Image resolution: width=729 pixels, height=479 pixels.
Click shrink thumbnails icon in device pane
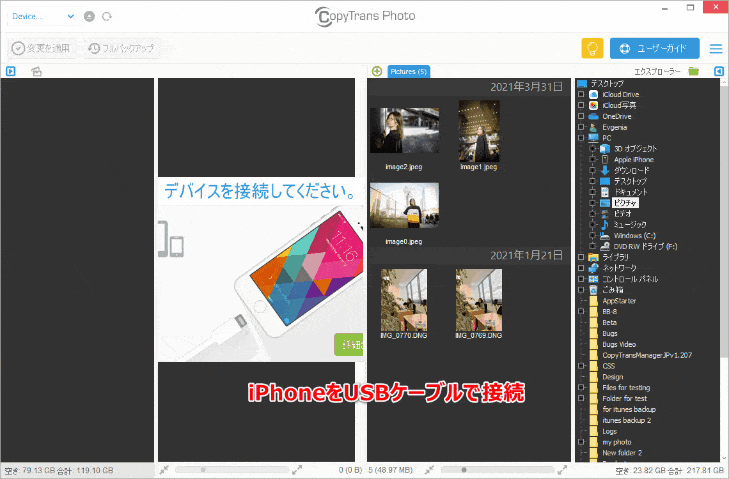tap(164, 470)
